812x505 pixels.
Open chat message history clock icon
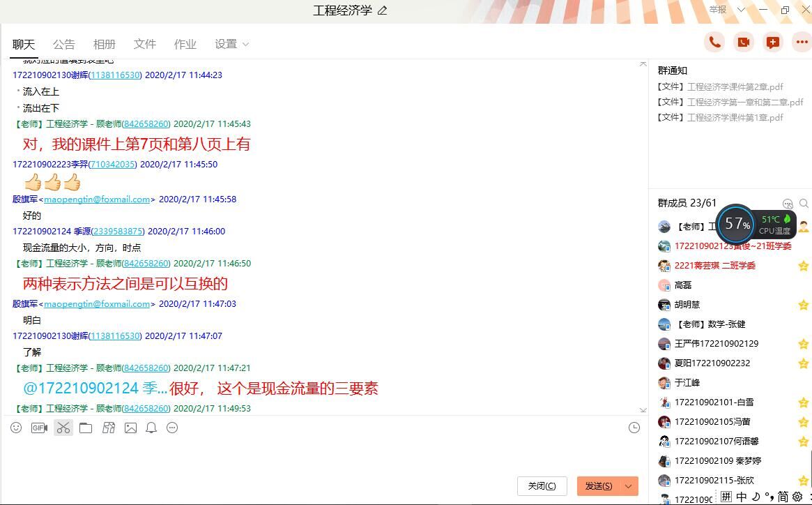tap(634, 428)
